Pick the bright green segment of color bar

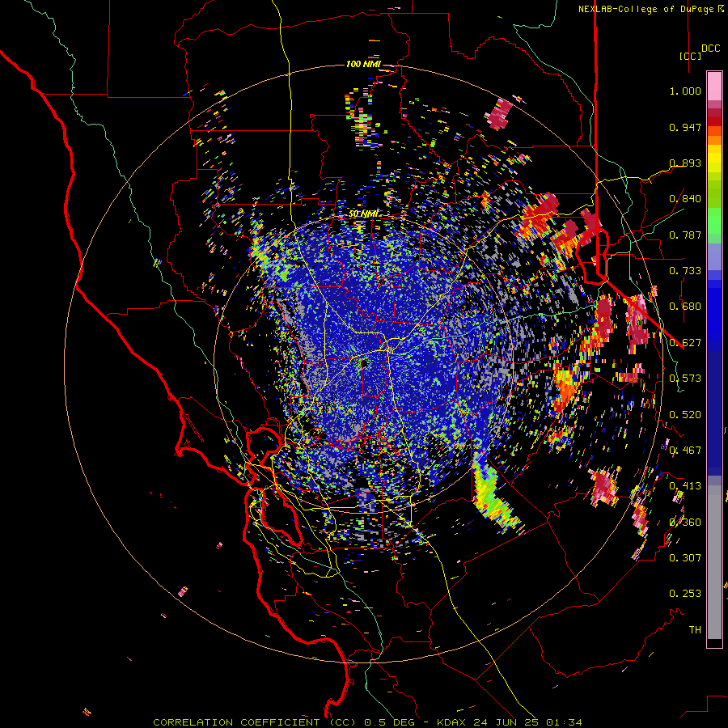[x=714, y=221]
